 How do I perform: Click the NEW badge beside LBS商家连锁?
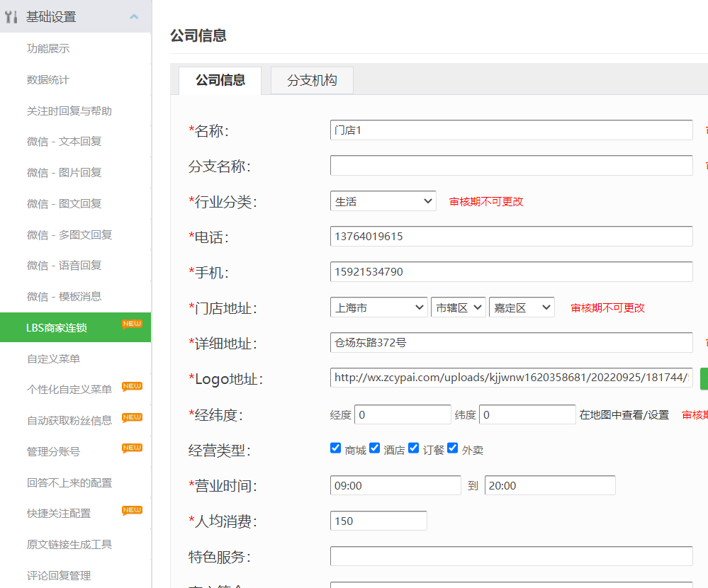point(132,324)
